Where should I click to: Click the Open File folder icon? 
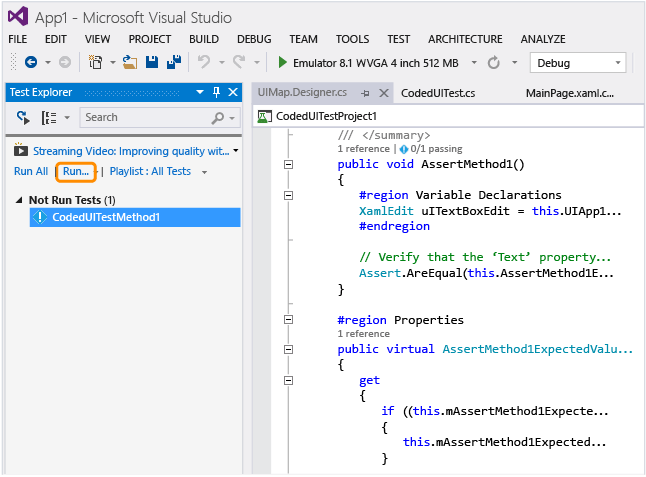[130, 63]
